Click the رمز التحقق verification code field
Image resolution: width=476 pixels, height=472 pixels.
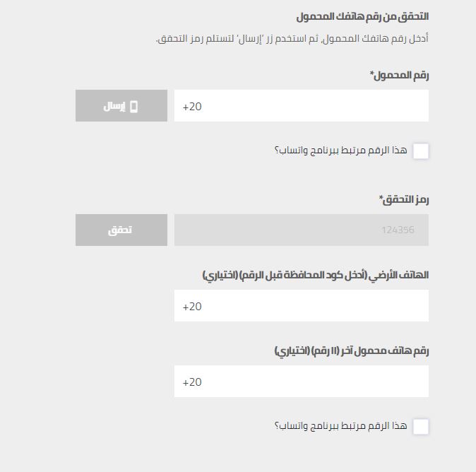point(301,230)
